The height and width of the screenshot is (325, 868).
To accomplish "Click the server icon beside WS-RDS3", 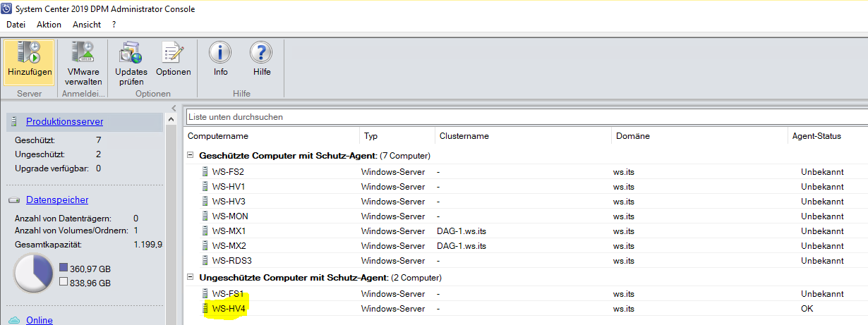I will [205, 260].
